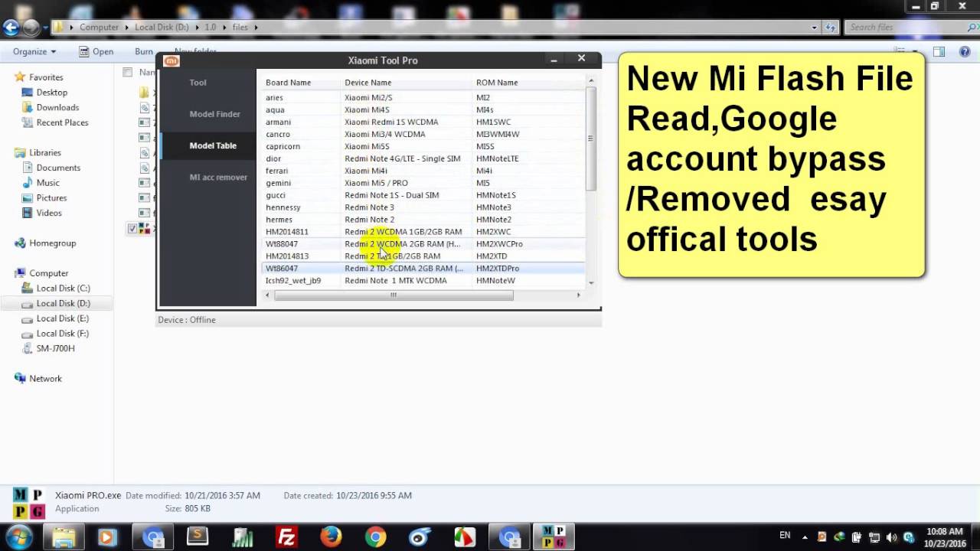Go to Computer in the address breadcrumb

click(x=99, y=28)
